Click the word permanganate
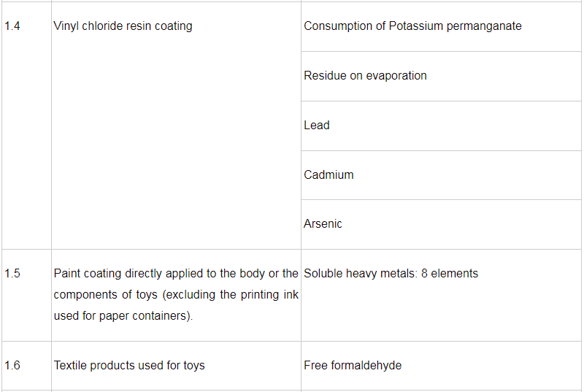584x392 pixels. click(486, 26)
